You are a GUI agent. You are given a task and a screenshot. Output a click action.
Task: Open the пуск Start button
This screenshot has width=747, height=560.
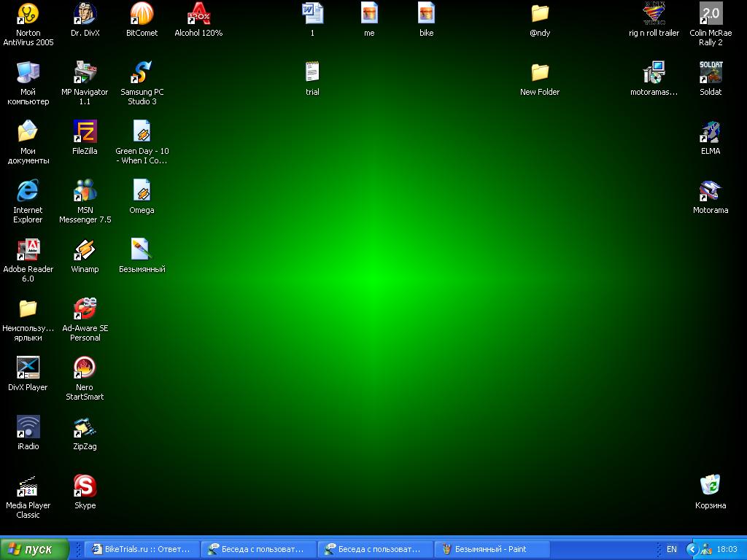coord(35,549)
